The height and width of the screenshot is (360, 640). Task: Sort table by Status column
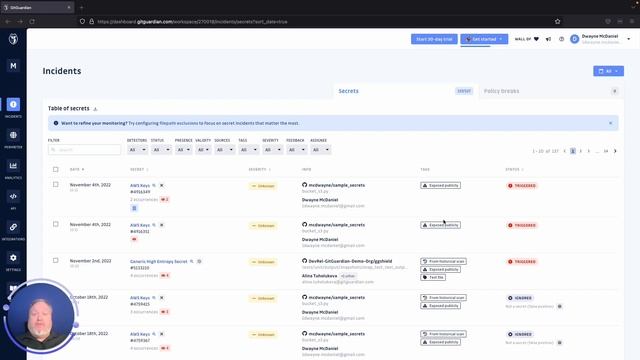[514, 169]
